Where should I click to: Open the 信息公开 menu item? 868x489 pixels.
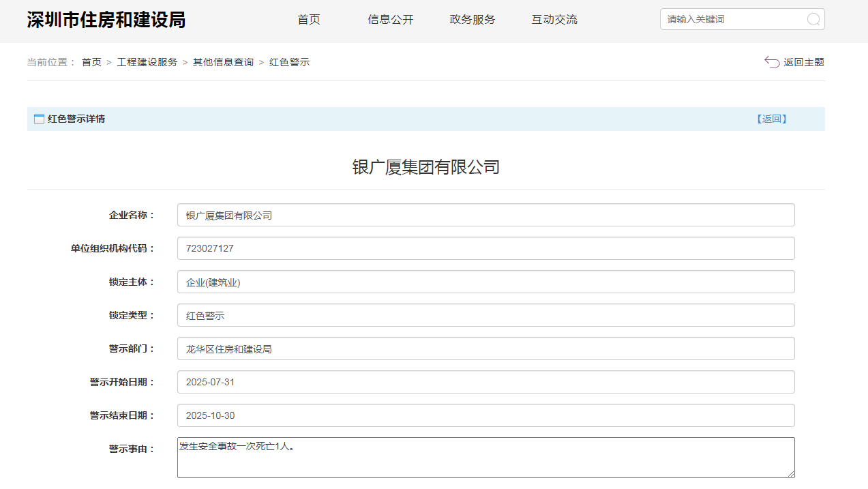tap(391, 20)
